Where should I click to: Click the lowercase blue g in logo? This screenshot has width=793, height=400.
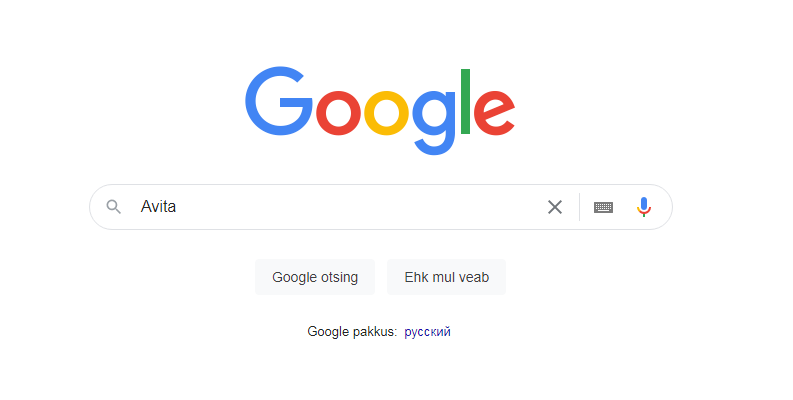[x=434, y=122]
